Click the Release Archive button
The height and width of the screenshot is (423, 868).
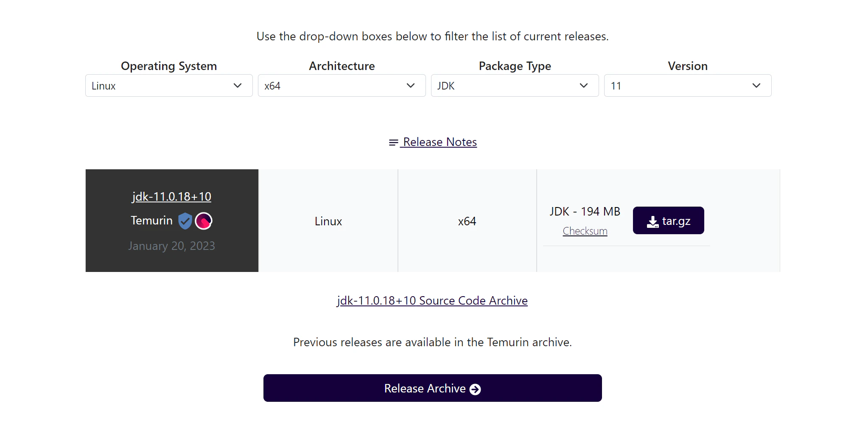[x=433, y=388]
